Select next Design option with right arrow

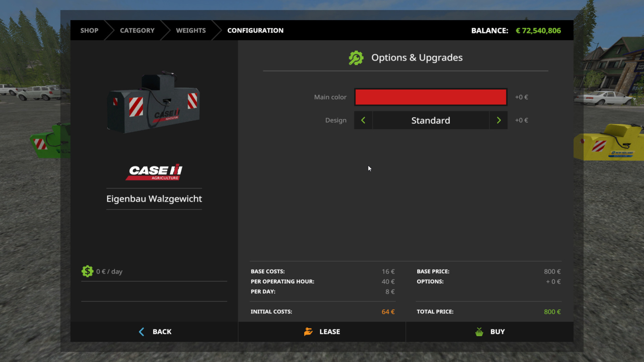pos(498,120)
